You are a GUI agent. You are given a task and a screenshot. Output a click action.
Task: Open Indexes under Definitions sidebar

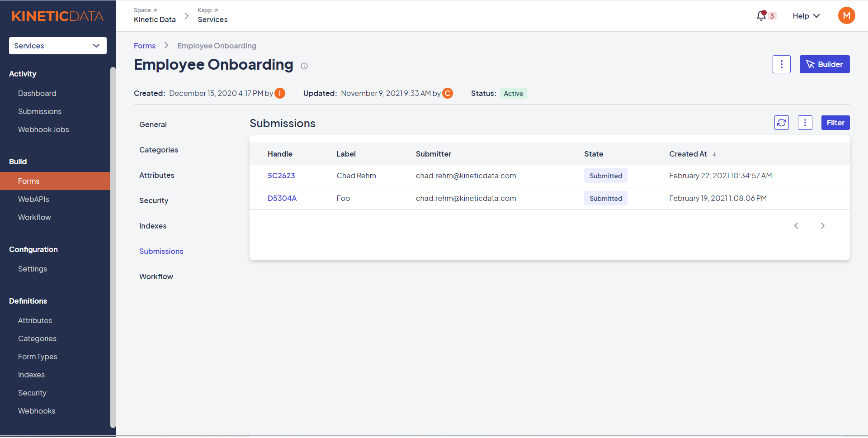(31, 375)
